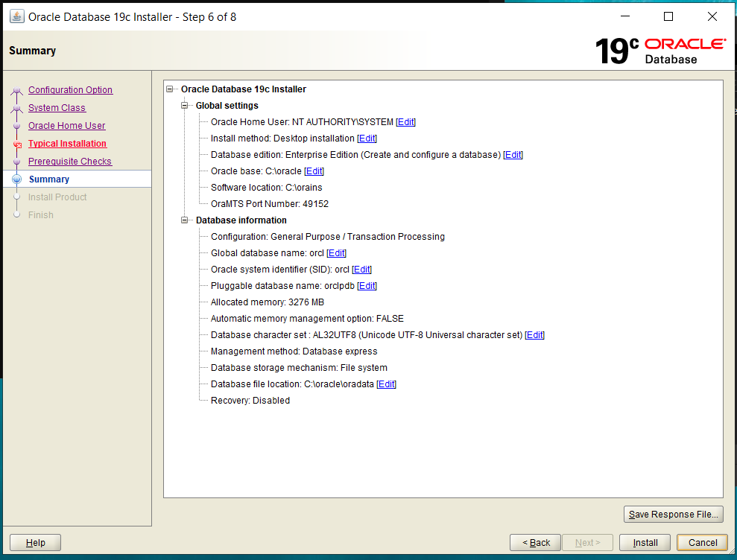Go to System Class step

(x=57, y=107)
